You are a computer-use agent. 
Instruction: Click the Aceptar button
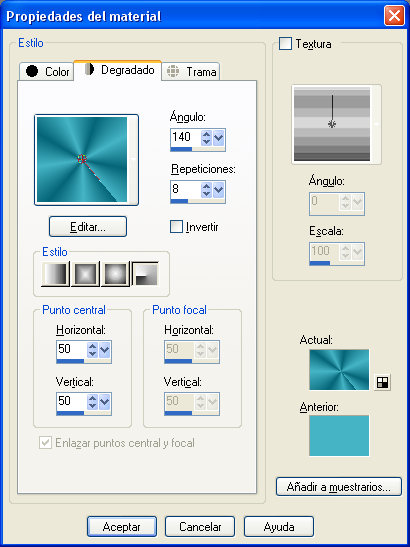122,526
